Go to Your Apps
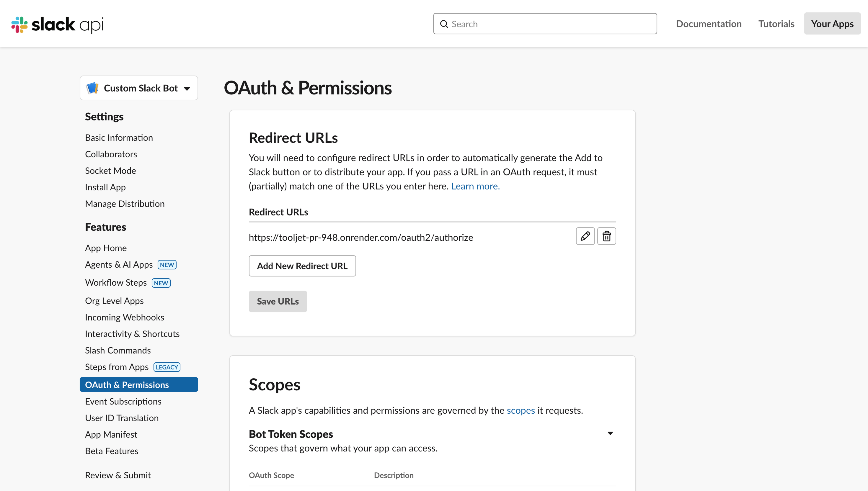 832,24
